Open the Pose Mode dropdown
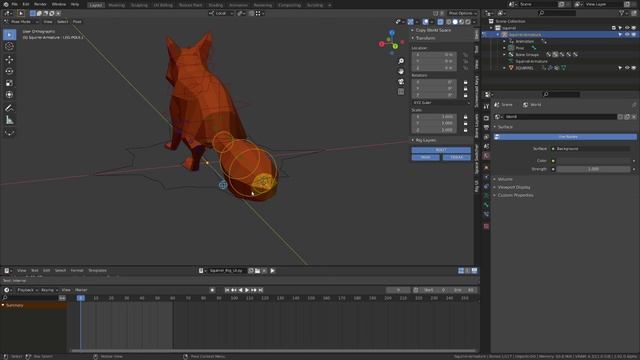The image size is (640, 360). pyautogui.click(x=21, y=22)
